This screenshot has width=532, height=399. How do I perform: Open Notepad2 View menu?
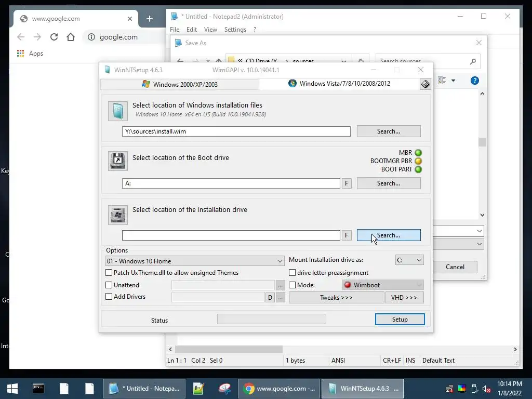pyautogui.click(x=210, y=30)
